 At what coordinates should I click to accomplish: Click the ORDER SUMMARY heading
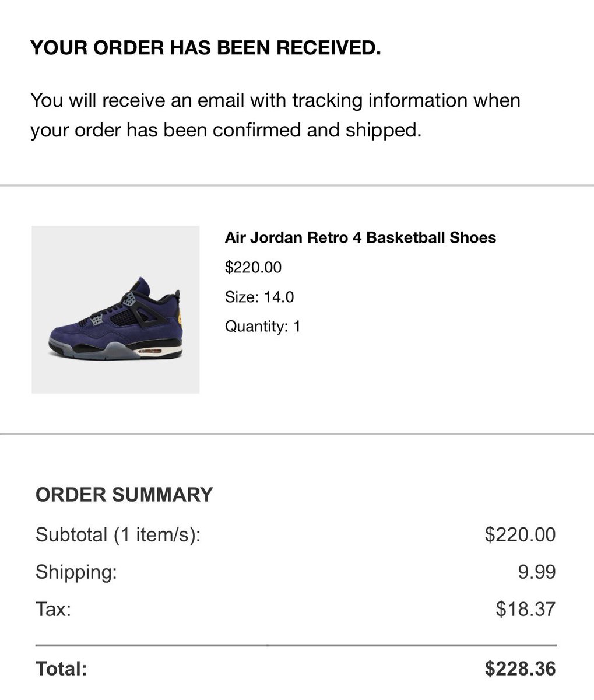click(x=124, y=495)
